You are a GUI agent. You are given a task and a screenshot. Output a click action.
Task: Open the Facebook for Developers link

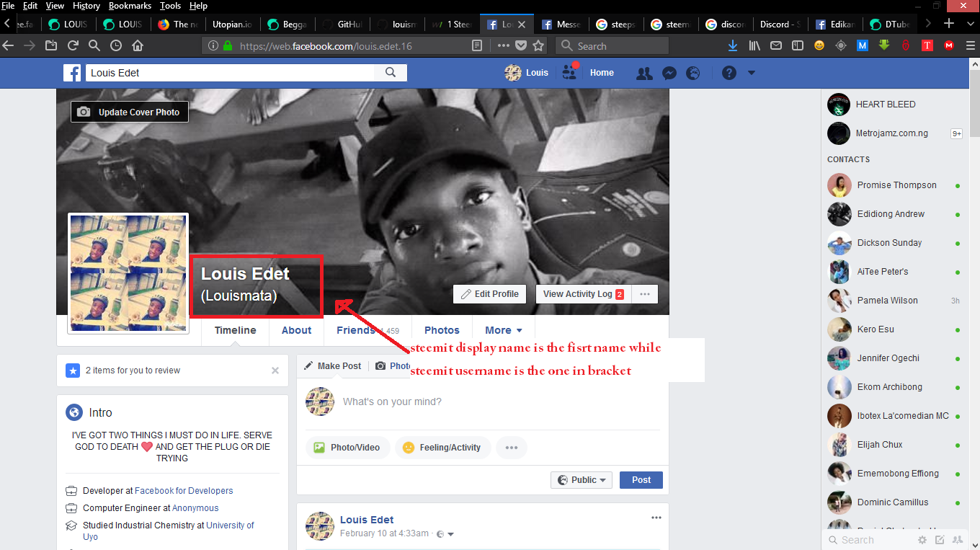pyautogui.click(x=184, y=491)
